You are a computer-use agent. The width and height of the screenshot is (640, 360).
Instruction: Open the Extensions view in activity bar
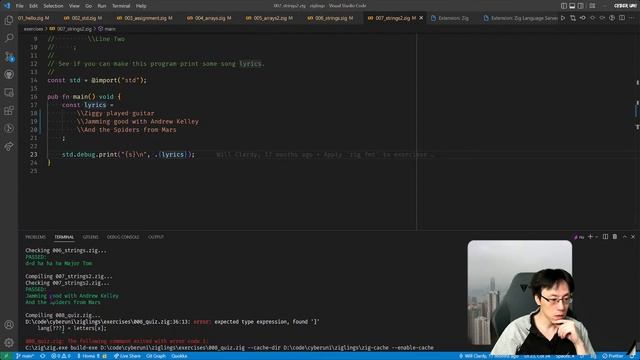pyautogui.click(x=9, y=110)
